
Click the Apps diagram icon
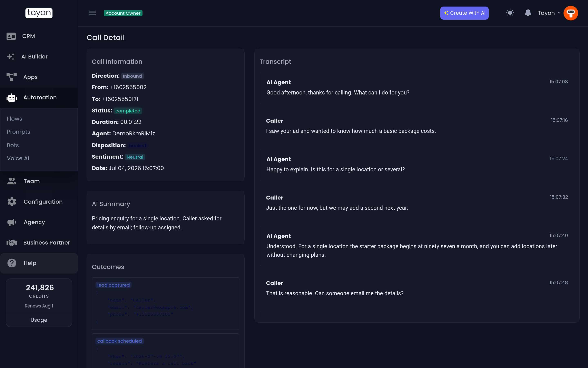(x=11, y=77)
